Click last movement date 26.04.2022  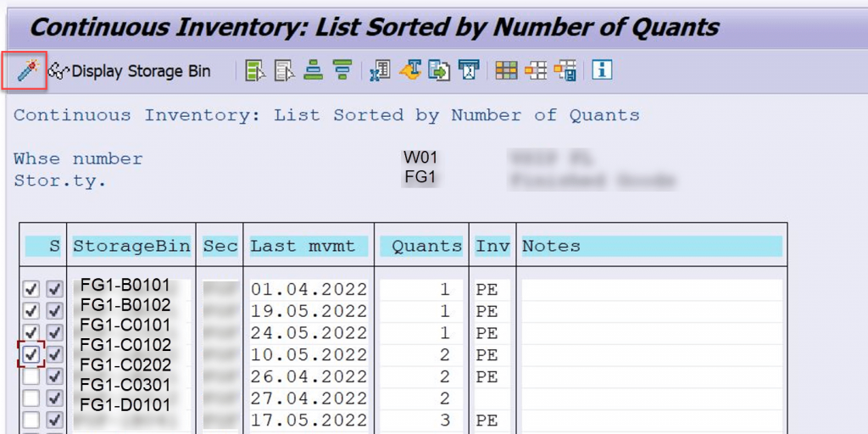(309, 376)
